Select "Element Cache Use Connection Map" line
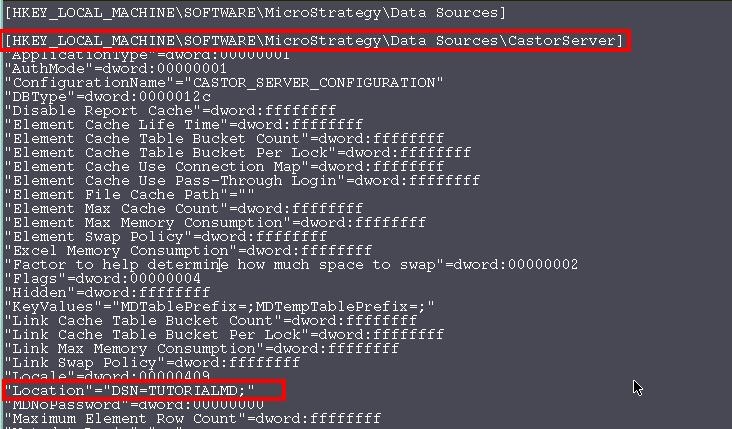732x429 pixels. [x=225, y=166]
